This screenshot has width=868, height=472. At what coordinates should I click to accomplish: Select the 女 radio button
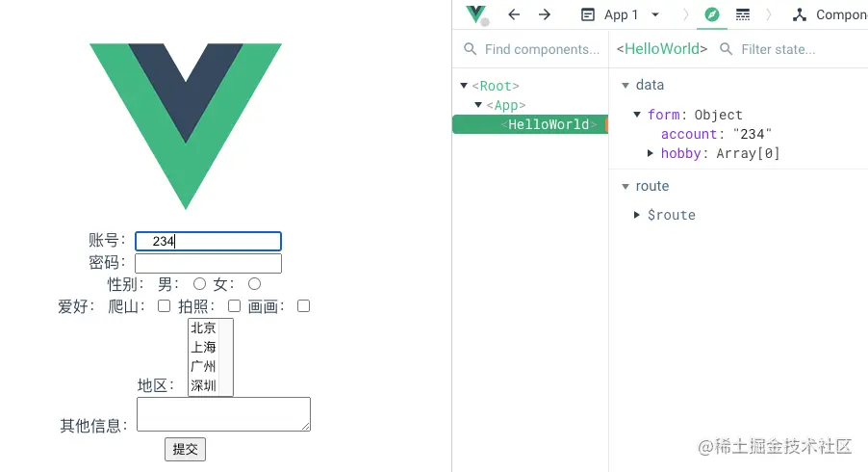(254, 284)
